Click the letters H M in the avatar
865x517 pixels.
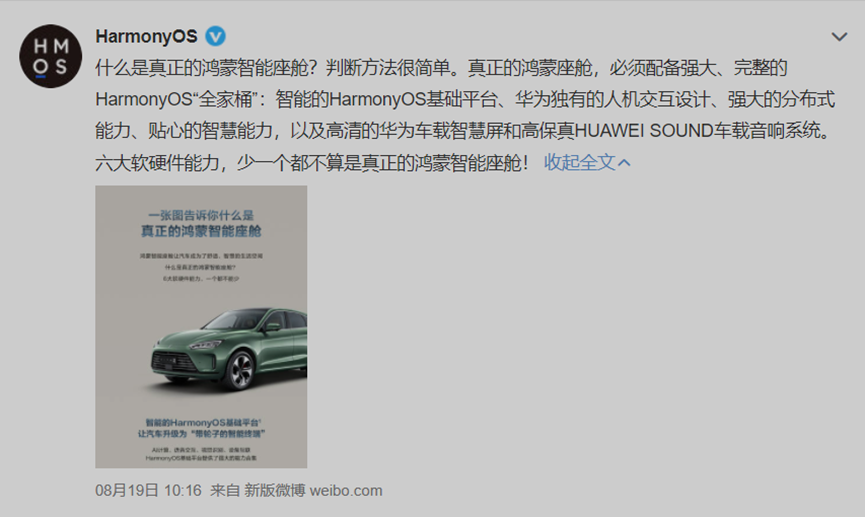[51, 46]
